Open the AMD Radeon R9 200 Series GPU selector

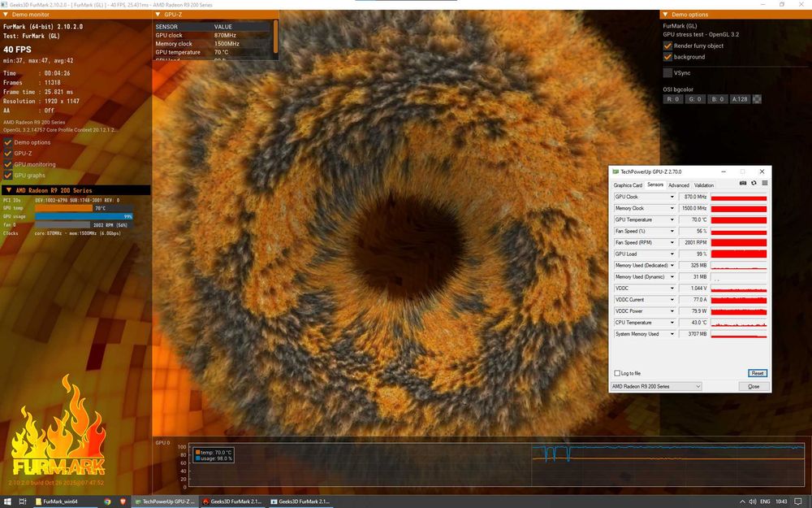(656, 386)
